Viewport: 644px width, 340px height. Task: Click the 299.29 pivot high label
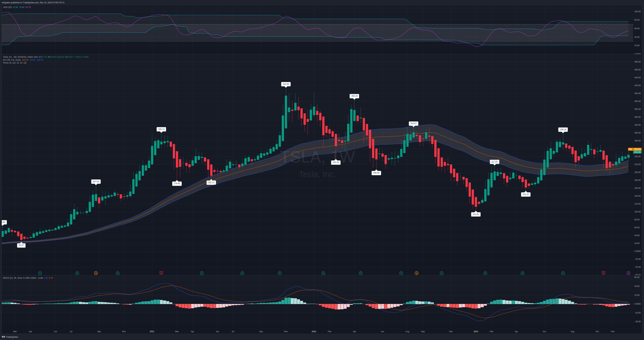coord(563,130)
